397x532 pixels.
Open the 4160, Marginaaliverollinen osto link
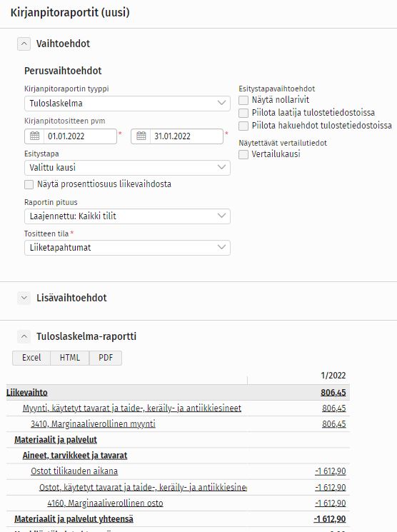click(105, 503)
